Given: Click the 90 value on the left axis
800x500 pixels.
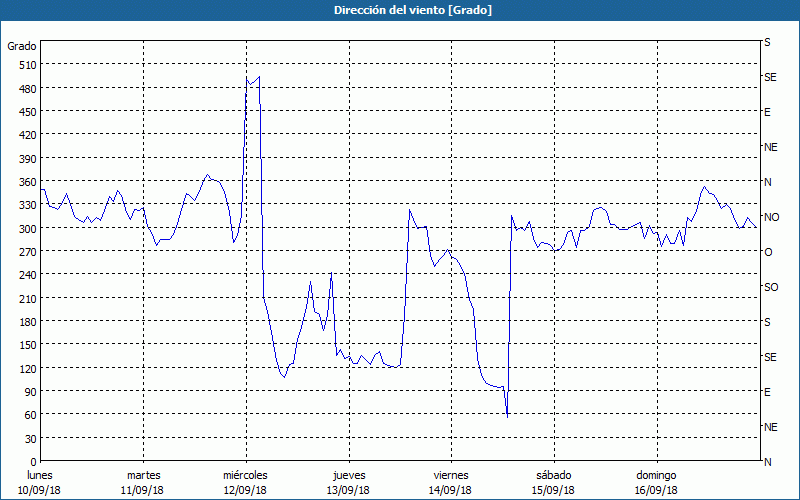Looking at the screenshot, I should (31, 392).
